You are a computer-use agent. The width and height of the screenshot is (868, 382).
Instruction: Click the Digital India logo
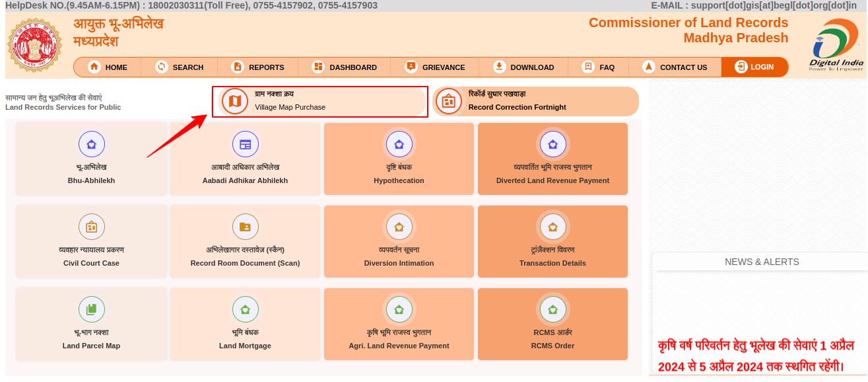[836, 45]
